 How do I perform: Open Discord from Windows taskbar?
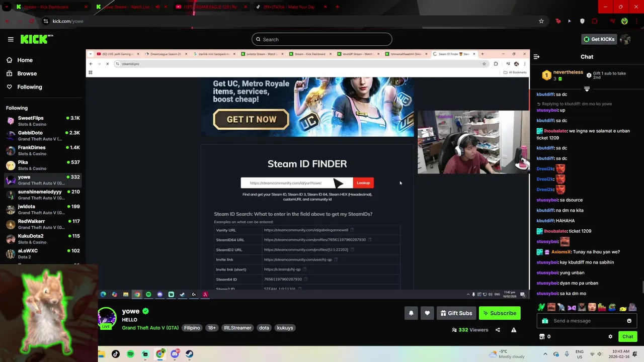pyautogui.click(x=175, y=354)
